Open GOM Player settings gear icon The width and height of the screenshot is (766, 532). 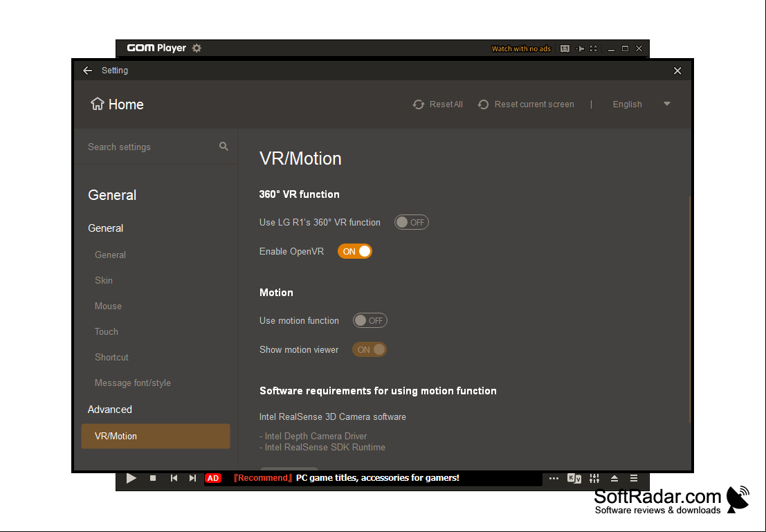[x=197, y=48]
